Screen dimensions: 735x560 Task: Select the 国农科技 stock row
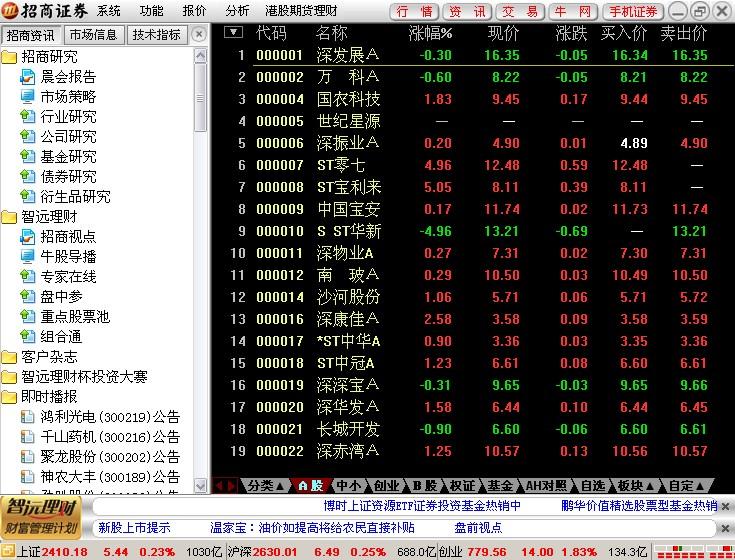click(x=472, y=99)
